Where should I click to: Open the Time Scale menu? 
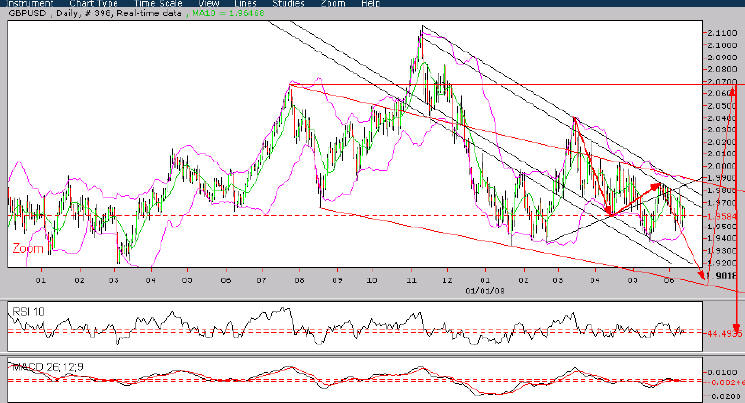coord(158,3)
